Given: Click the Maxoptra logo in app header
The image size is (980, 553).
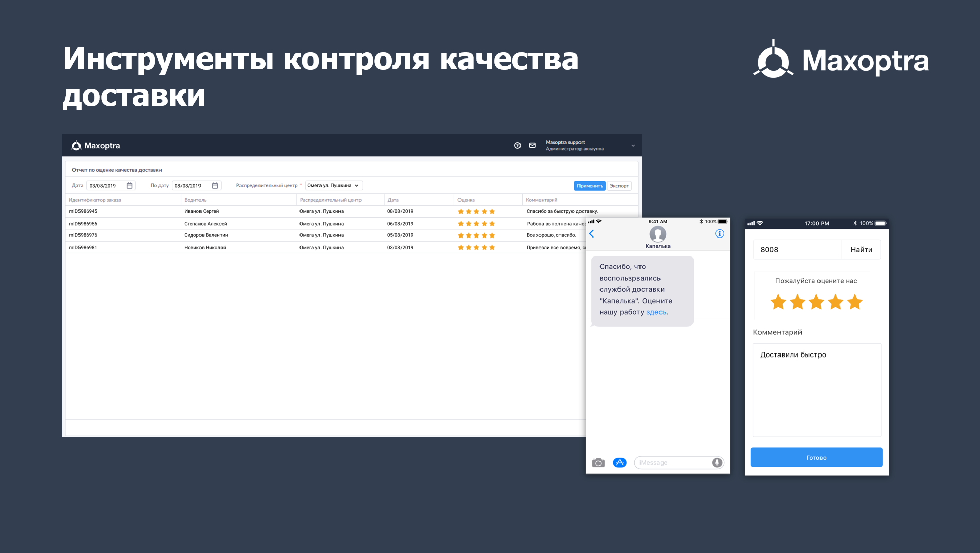Looking at the screenshot, I should [95, 146].
